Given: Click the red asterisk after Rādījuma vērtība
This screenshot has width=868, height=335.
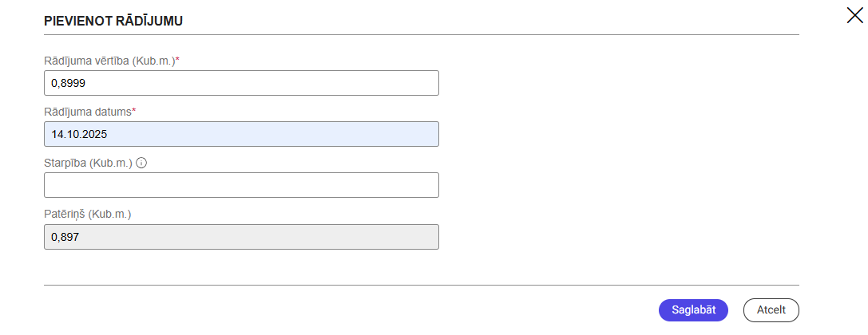Looking at the screenshot, I should (x=177, y=60).
